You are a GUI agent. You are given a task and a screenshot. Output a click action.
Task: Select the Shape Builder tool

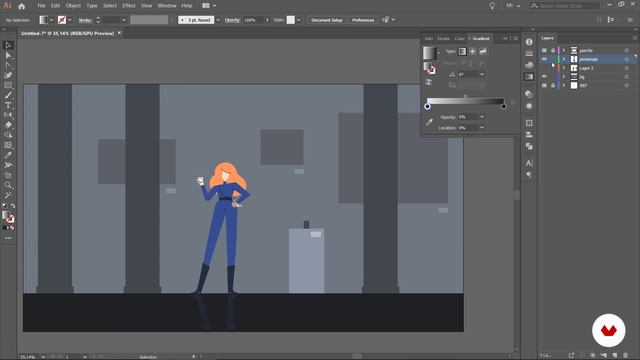(8, 135)
